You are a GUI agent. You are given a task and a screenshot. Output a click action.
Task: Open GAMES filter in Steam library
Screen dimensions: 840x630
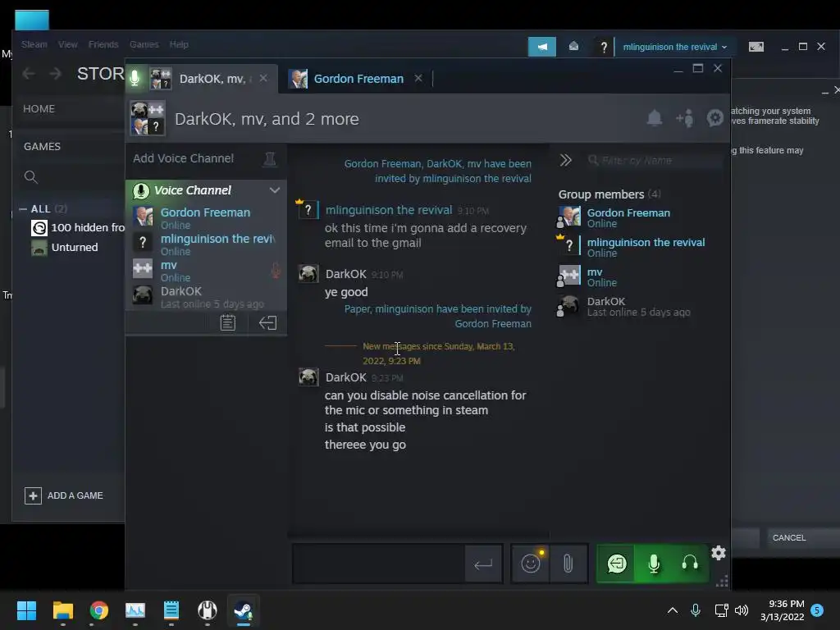pyautogui.click(x=42, y=146)
